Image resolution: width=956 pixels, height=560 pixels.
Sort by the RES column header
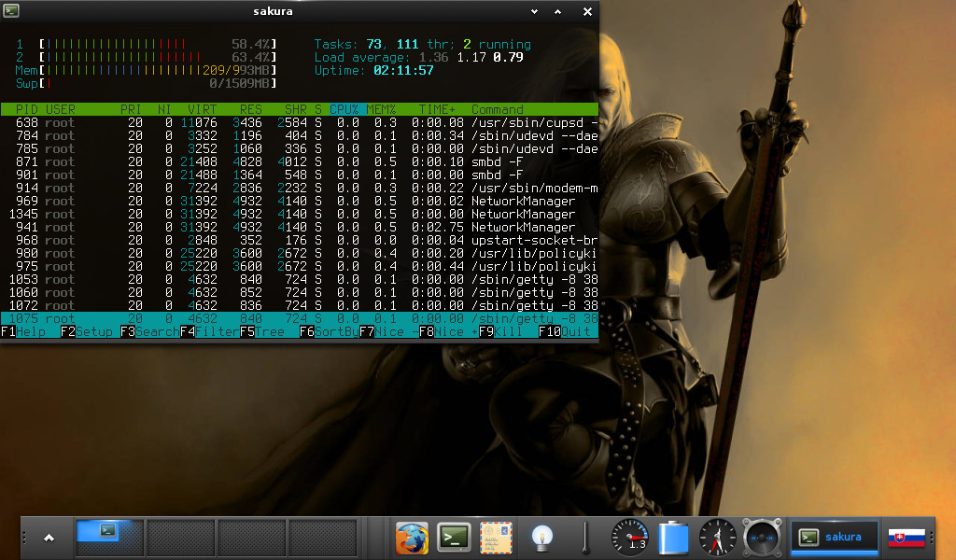tap(251, 110)
